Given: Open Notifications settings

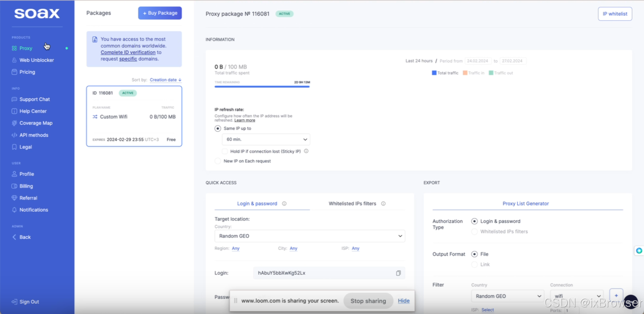Looking at the screenshot, I should [34, 210].
